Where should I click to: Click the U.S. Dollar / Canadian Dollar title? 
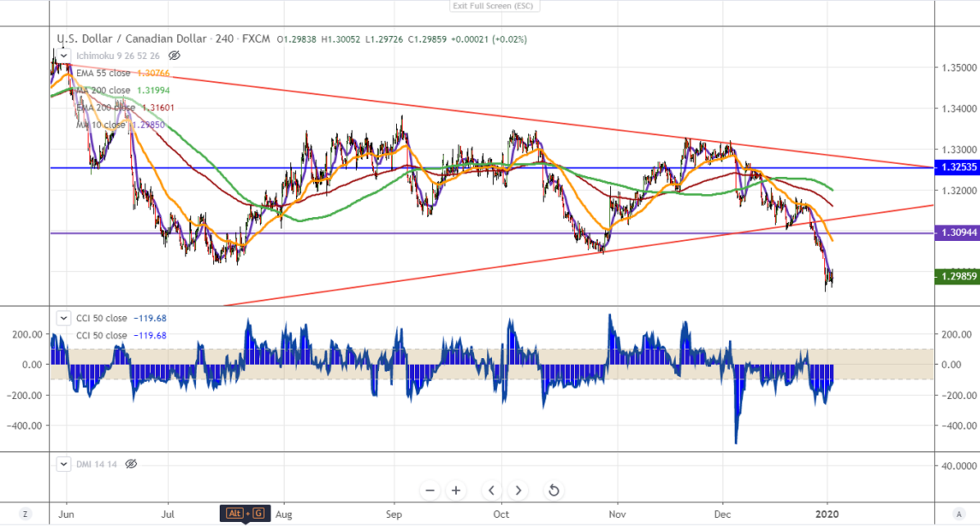132,39
